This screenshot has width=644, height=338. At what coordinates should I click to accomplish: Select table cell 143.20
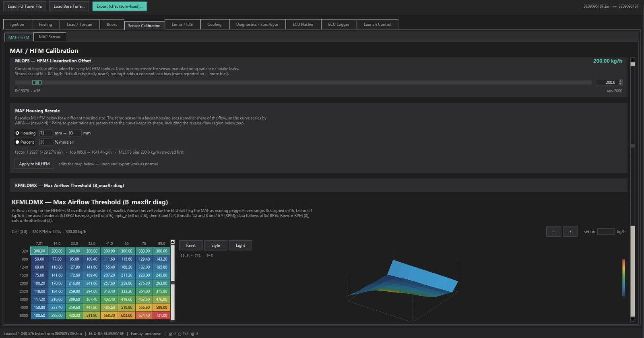pyautogui.click(x=161, y=259)
